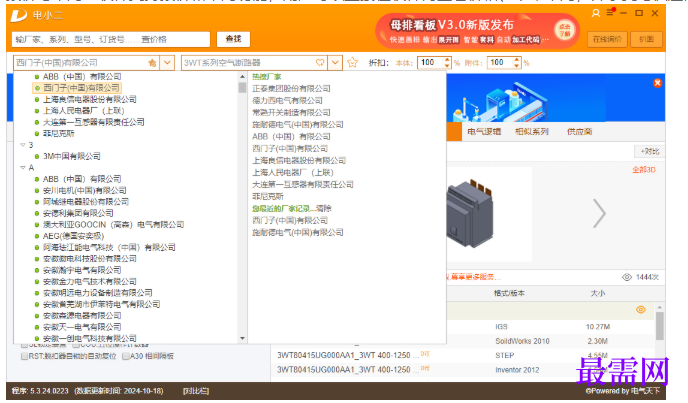The width and height of the screenshot is (688, 403).
Task: Click the 本体 discount spinner arrows
Action: (447, 63)
